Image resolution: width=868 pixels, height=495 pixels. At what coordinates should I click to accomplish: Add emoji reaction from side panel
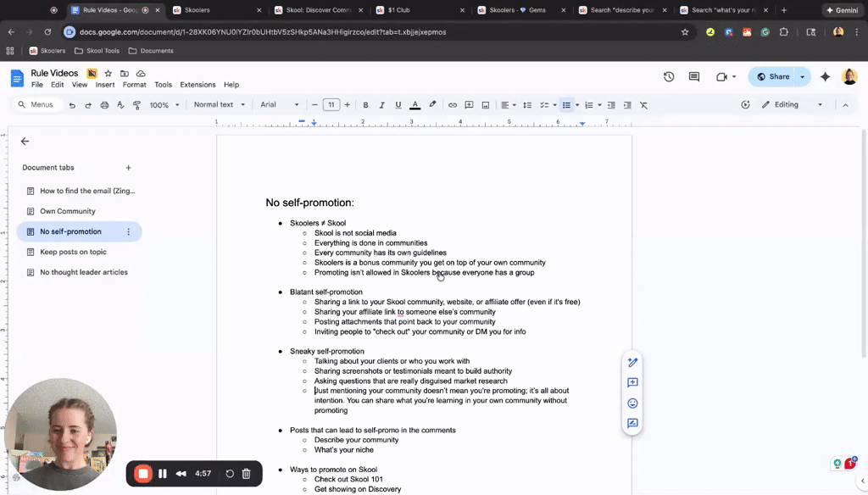(x=632, y=403)
